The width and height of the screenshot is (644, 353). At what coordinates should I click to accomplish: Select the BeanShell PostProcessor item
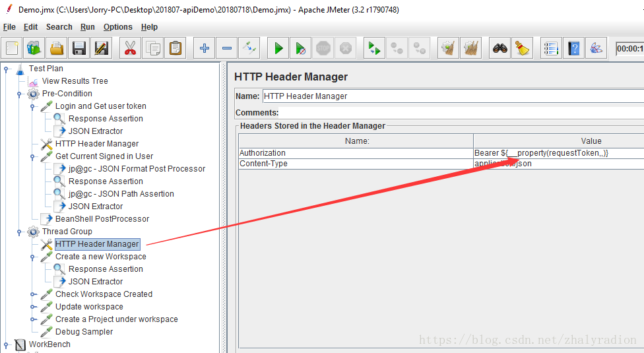(102, 219)
